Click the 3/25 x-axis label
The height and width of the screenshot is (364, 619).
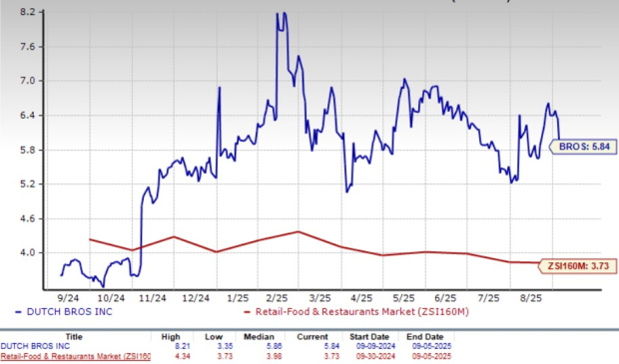[x=319, y=298]
